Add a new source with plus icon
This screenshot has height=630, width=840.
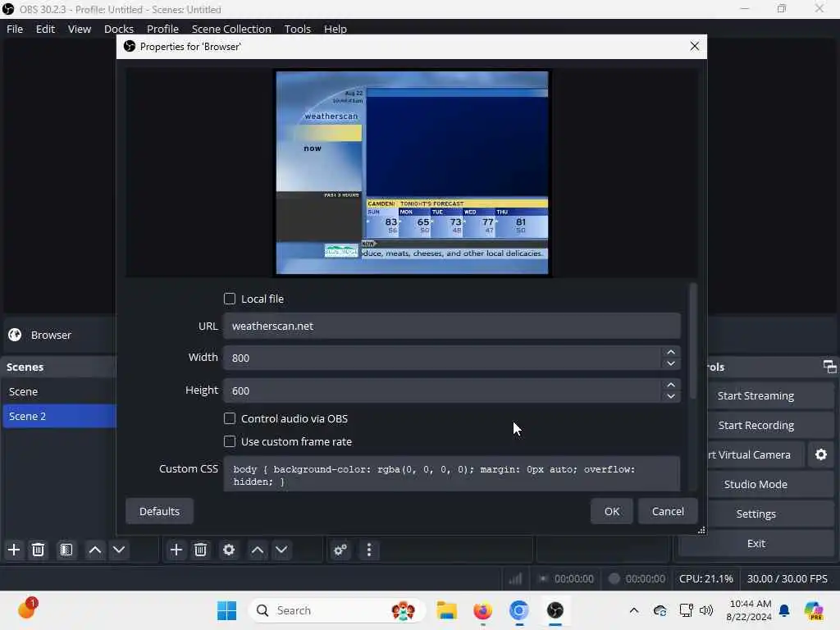click(176, 550)
